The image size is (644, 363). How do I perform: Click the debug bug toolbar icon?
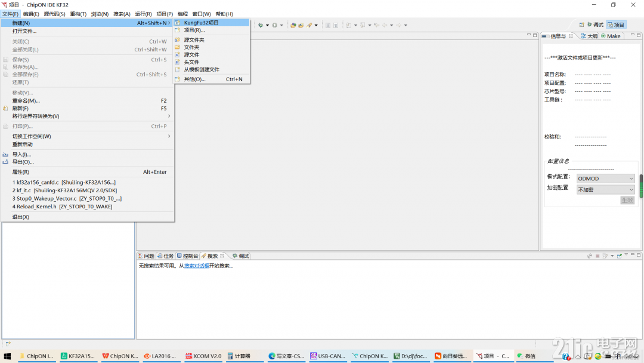(x=261, y=25)
